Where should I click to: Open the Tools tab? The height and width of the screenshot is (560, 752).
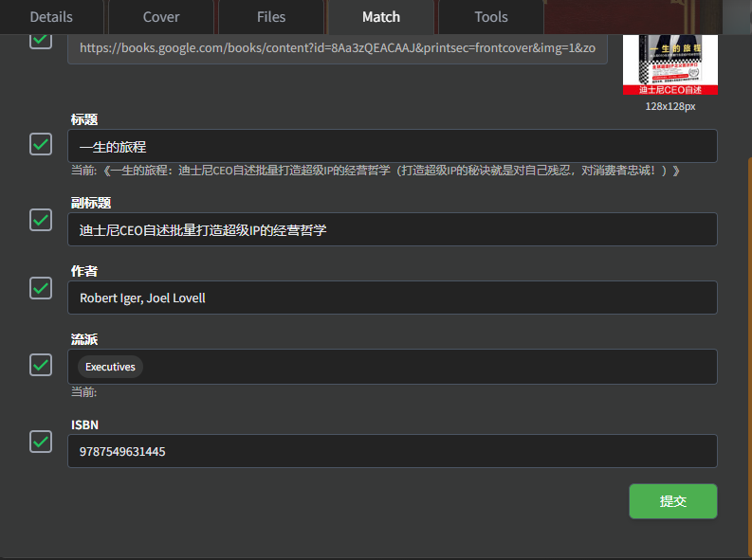tap(491, 17)
